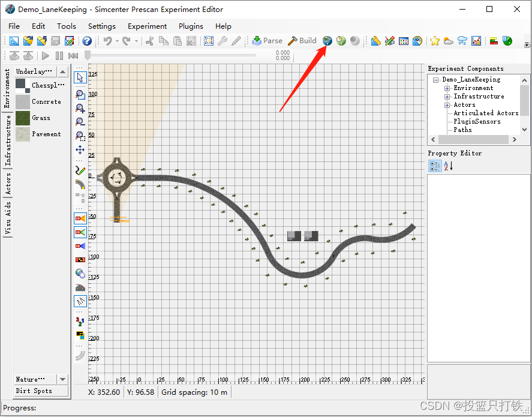Click the undo arrow
Screen dimensions: 532x417
tap(108, 41)
